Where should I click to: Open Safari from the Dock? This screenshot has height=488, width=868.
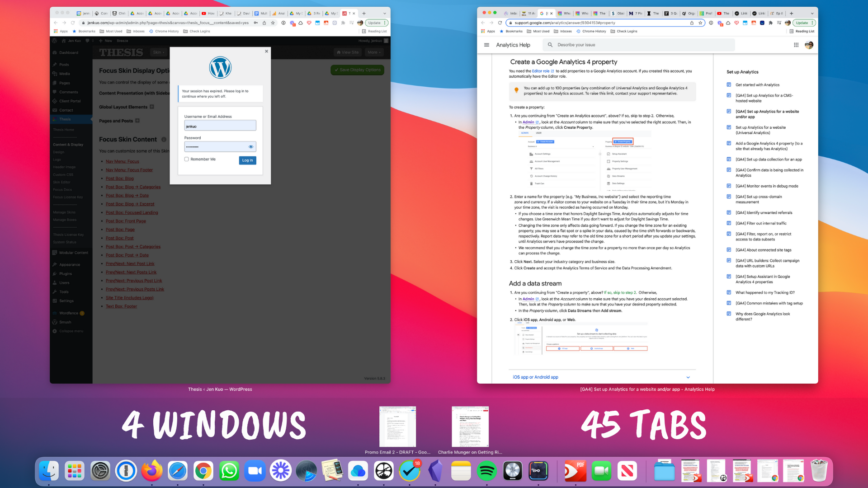tap(178, 471)
